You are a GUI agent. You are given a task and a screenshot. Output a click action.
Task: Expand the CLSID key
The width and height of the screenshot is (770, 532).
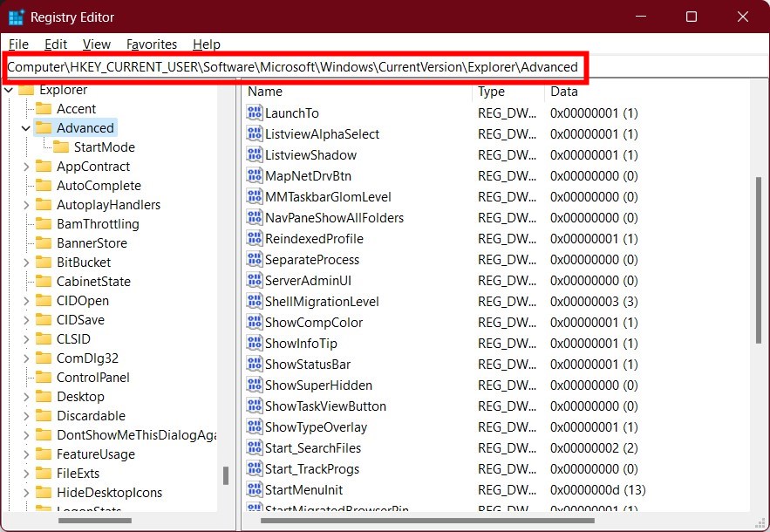[x=26, y=339]
